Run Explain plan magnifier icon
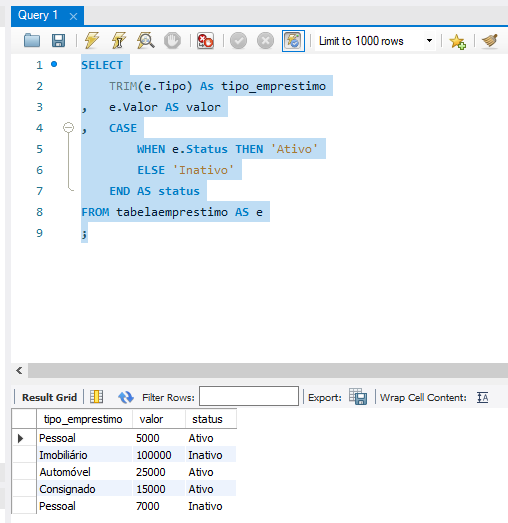 [145, 41]
